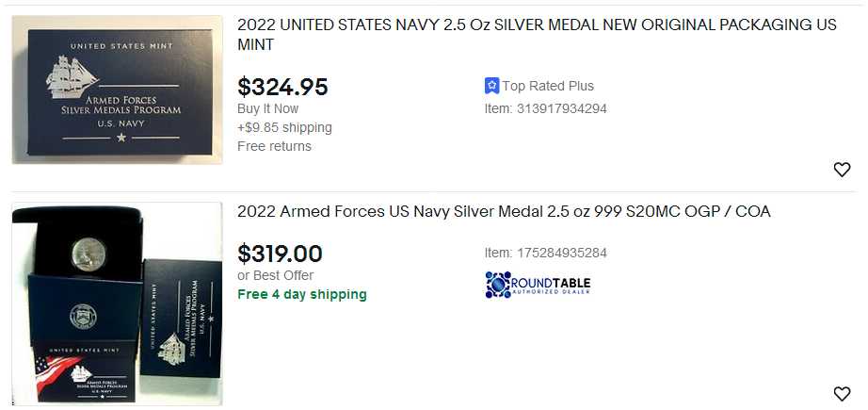Click the "or Best Offer" text
Image resolution: width=868 pixels, height=410 pixels.
[x=275, y=275]
